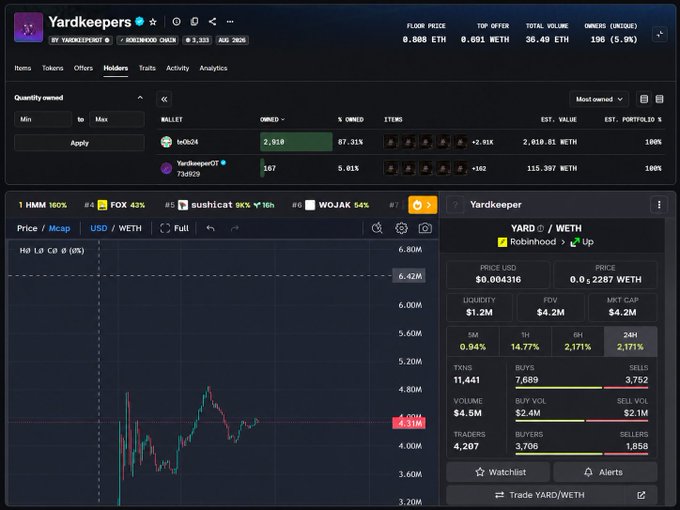Take chart screenshot with camera icon
The height and width of the screenshot is (510, 680).
coord(425,228)
